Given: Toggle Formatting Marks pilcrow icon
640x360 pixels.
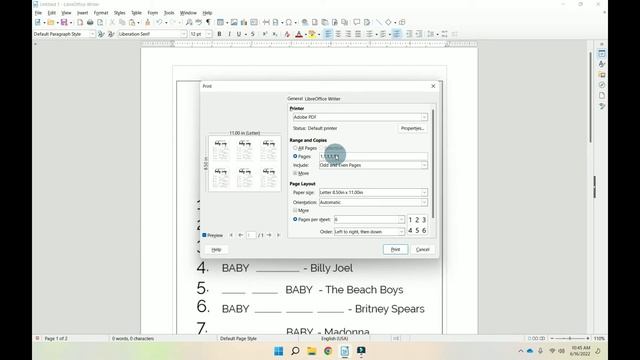Looking at the screenshot, I should [x=208, y=22].
